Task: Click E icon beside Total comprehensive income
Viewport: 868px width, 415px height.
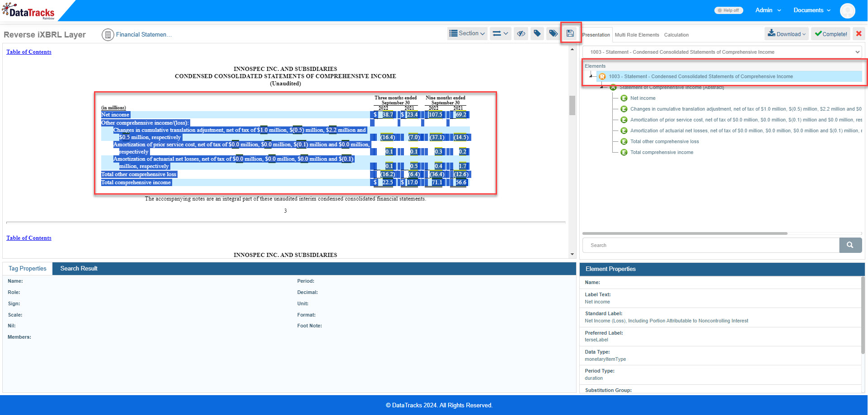Action: click(624, 152)
